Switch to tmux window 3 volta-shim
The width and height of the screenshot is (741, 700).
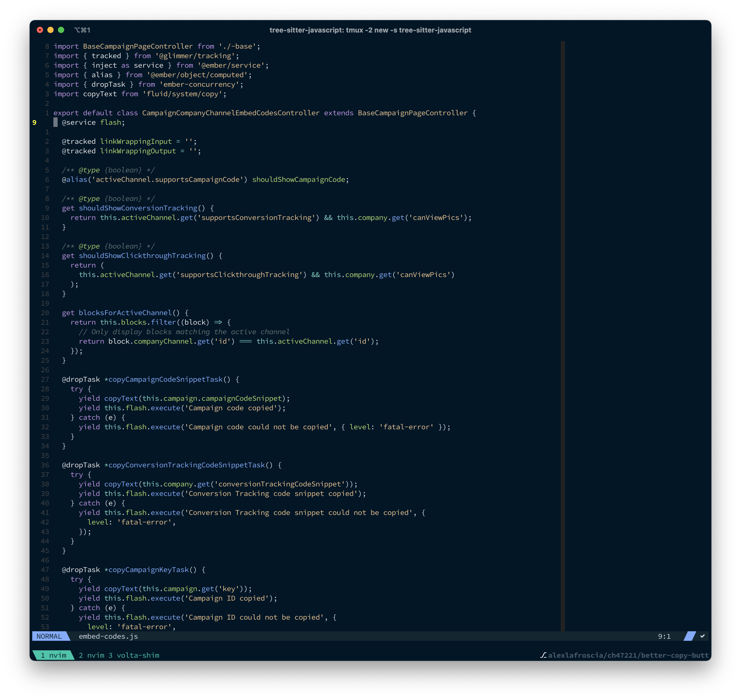(134, 655)
